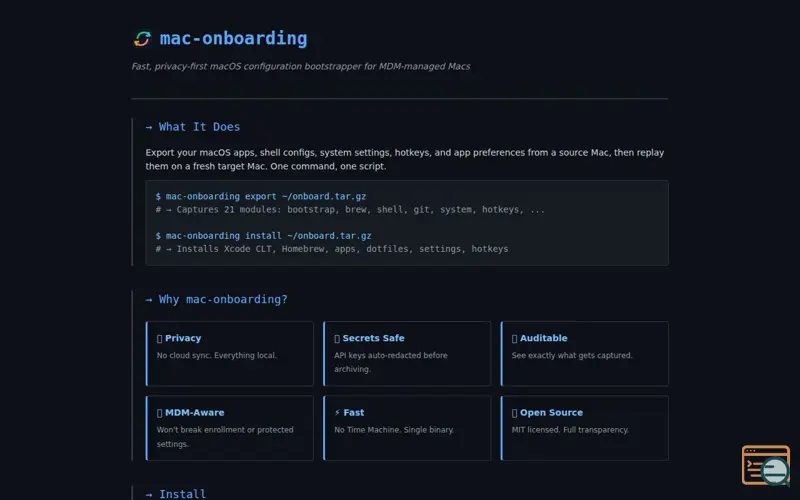Click 'Won't break enrollment' description text

pos(225,437)
